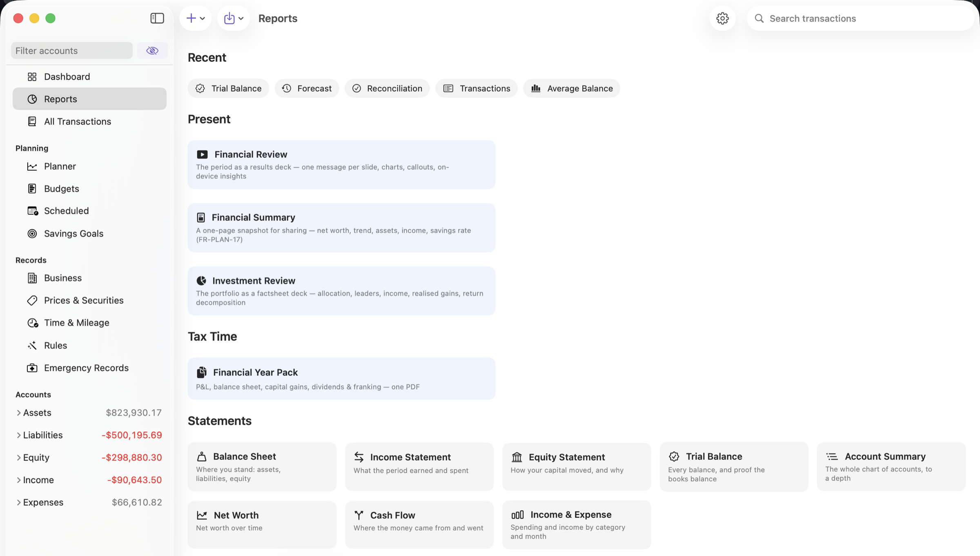This screenshot has width=980, height=556.
Task: Click "What the period earned and spent" text
Action: [x=411, y=471]
